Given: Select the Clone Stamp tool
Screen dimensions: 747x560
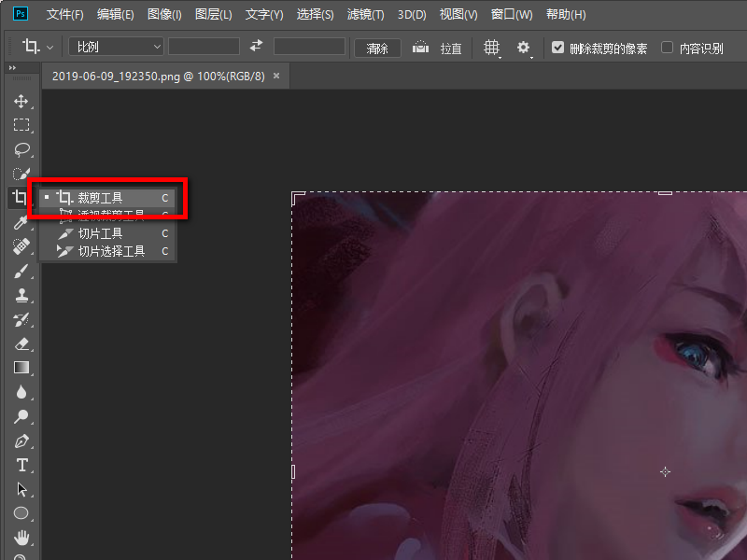Looking at the screenshot, I should (21, 295).
